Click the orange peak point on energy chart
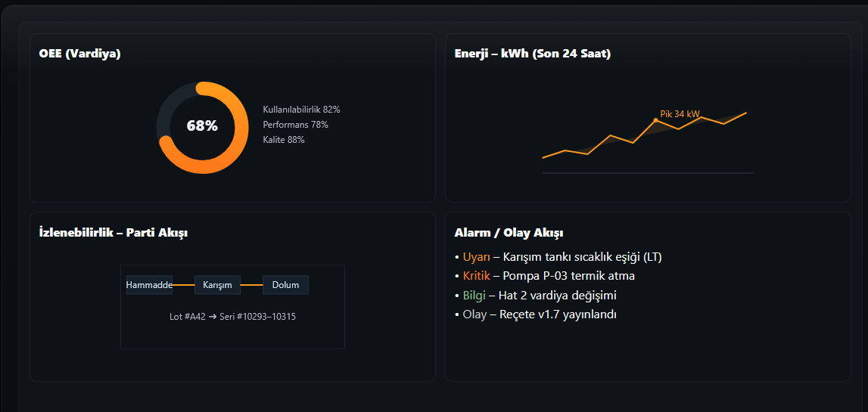 click(x=655, y=120)
